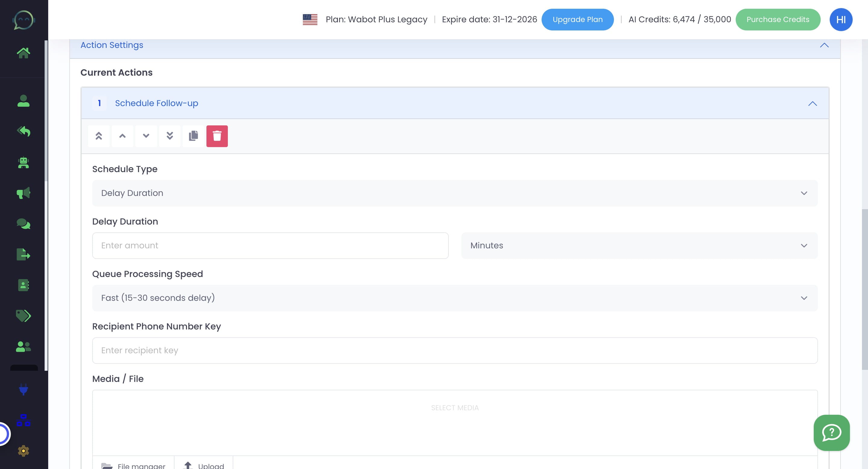Open the help chat widget
Viewport: 868px width, 469px height.
pyautogui.click(x=831, y=433)
